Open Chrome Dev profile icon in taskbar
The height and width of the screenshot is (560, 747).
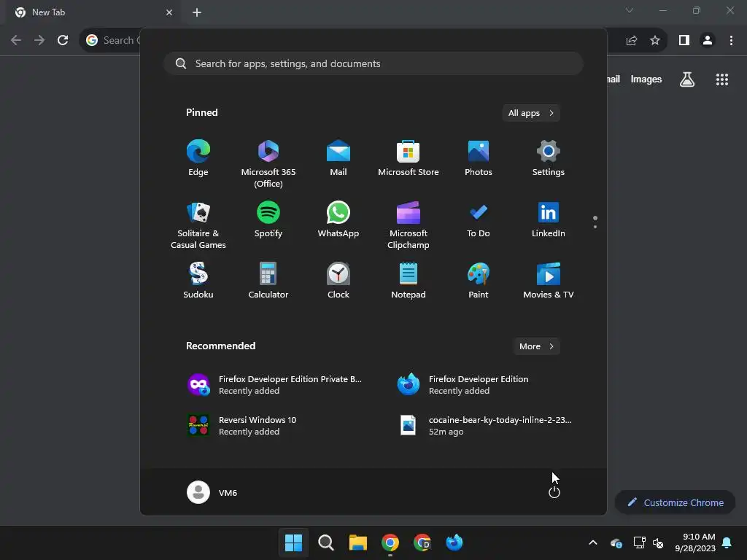tap(422, 542)
